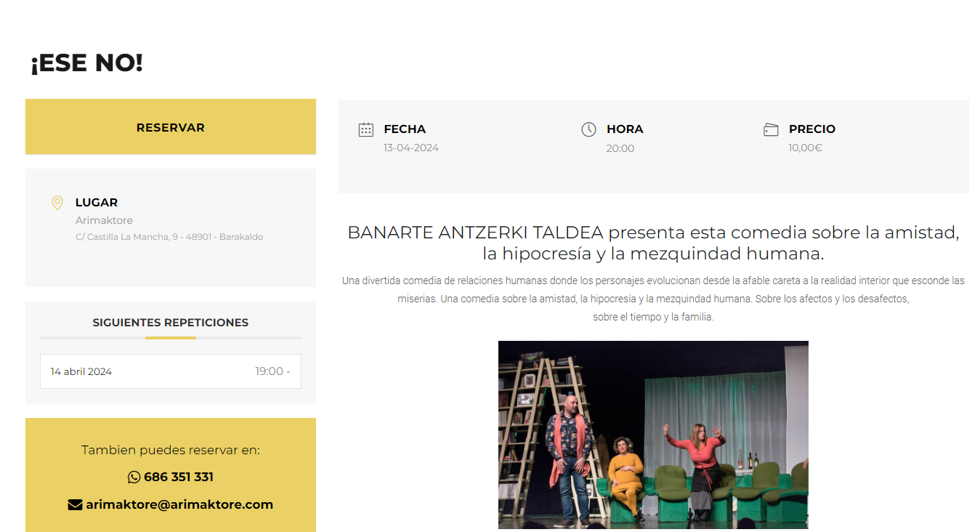Click the price value 10,00€
980x532 pixels.
806,148
